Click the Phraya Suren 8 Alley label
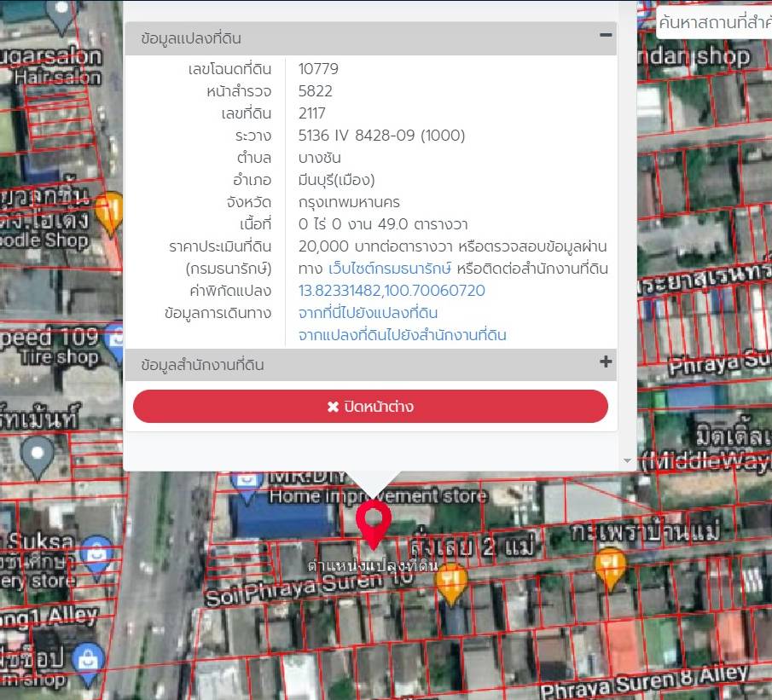The image size is (772, 700). pos(645,683)
